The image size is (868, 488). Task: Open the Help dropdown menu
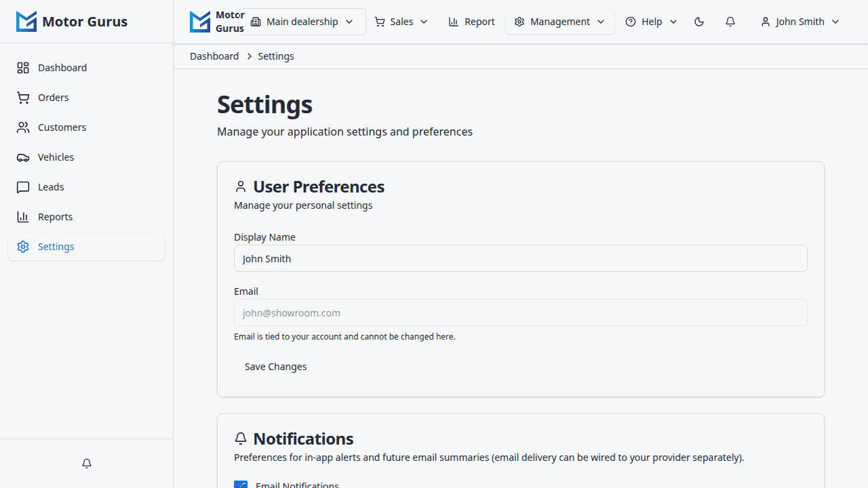[x=651, y=22]
